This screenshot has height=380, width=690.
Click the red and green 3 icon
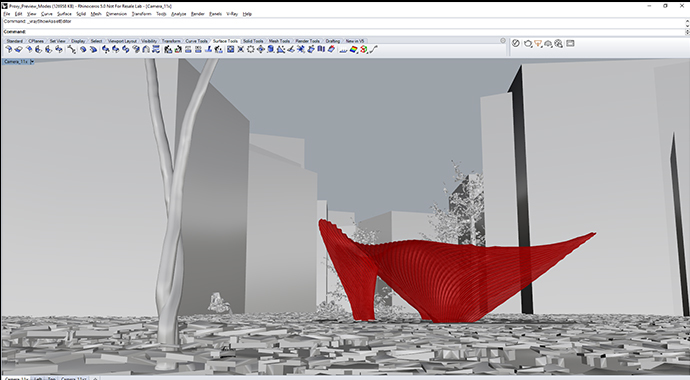click(x=363, y=50)
